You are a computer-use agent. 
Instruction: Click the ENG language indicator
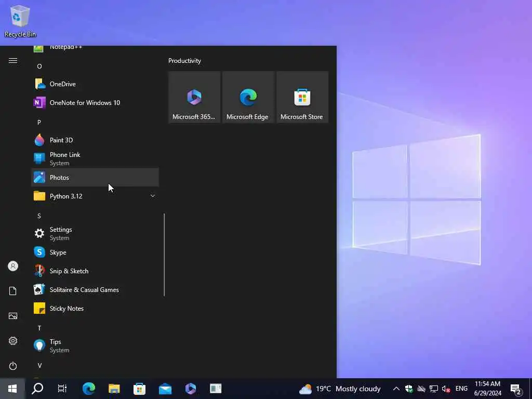(x=461, y=389)
